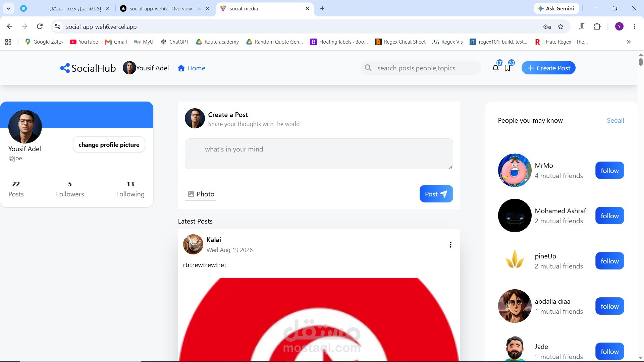Open the ChatGPT bookmark
The width and height of the screenshot is (644, 362).
tap(175, 42)
